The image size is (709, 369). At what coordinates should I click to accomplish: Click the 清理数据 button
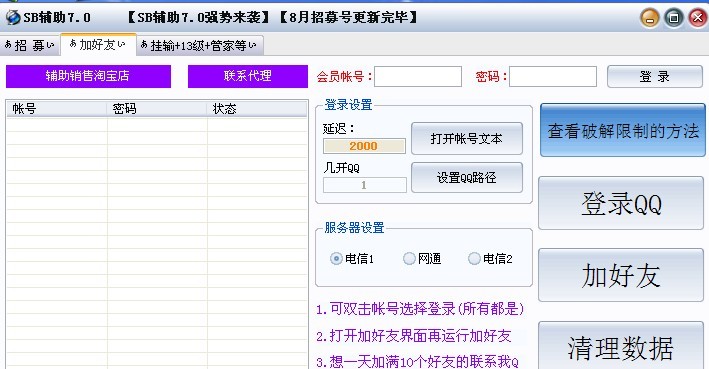[621, 346]
